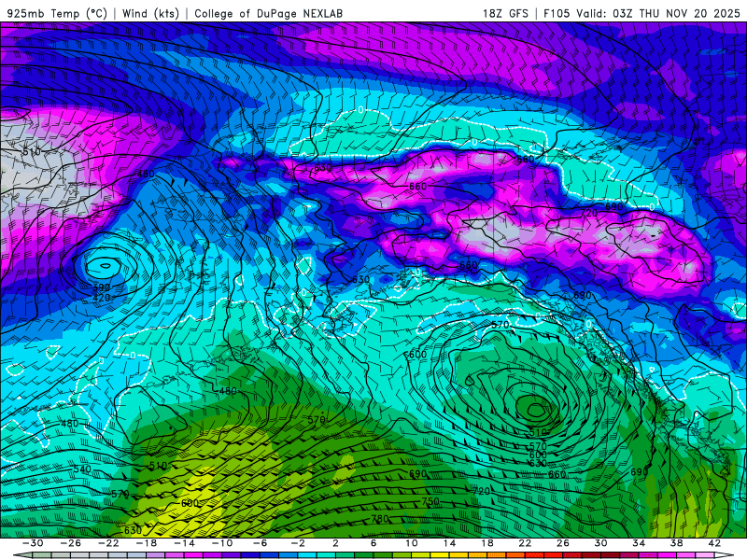Image resolution: width=747 pixels, height=560 pixels.
Task: Click the 38 colorbar label
Action: pyautogui.click(x=676, y=543)
